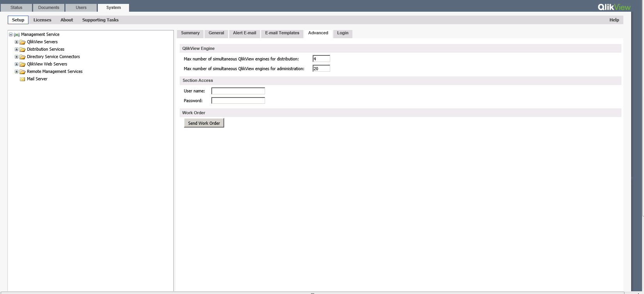Viewport: 644px width, 294px height.
Task: Expand the Directory Service Connectors node
Action: tap(16, 57)
